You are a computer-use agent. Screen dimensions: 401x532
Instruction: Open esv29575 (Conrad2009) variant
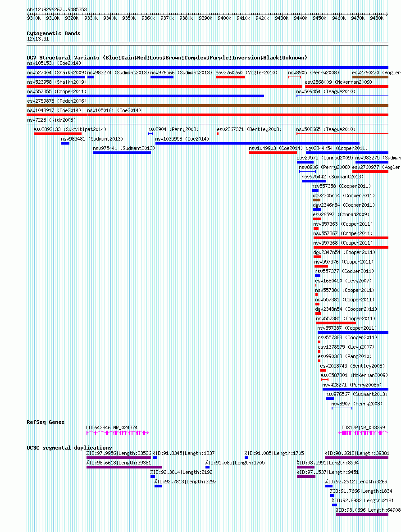tap(305, 163)
